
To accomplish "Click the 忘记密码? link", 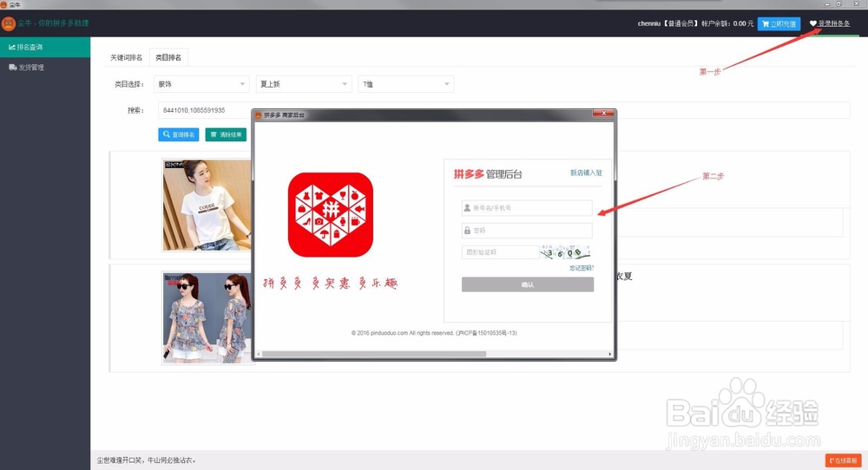I will [582, 268].
